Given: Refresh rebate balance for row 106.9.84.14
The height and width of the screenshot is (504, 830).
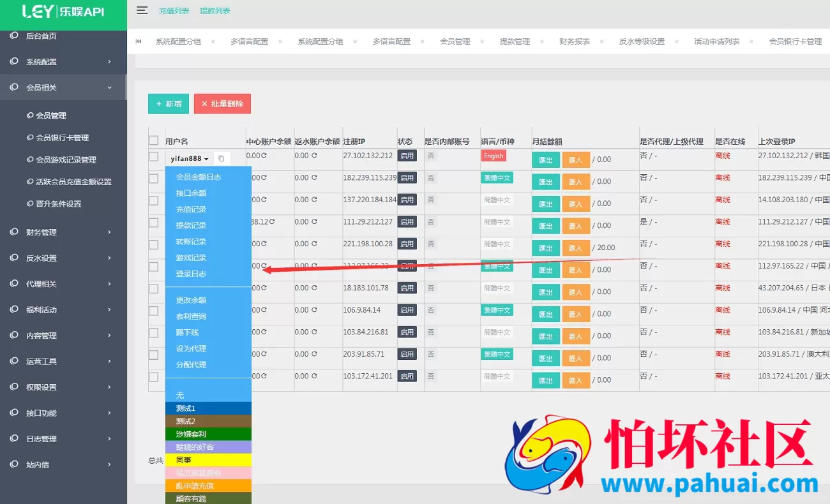Looking at the screenshot, I should pos(314,310).
